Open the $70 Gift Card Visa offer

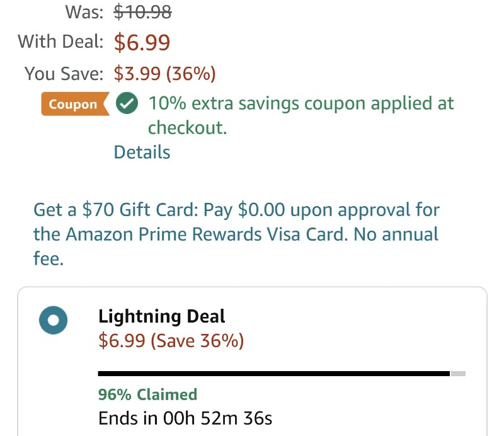tap(237, 234)
